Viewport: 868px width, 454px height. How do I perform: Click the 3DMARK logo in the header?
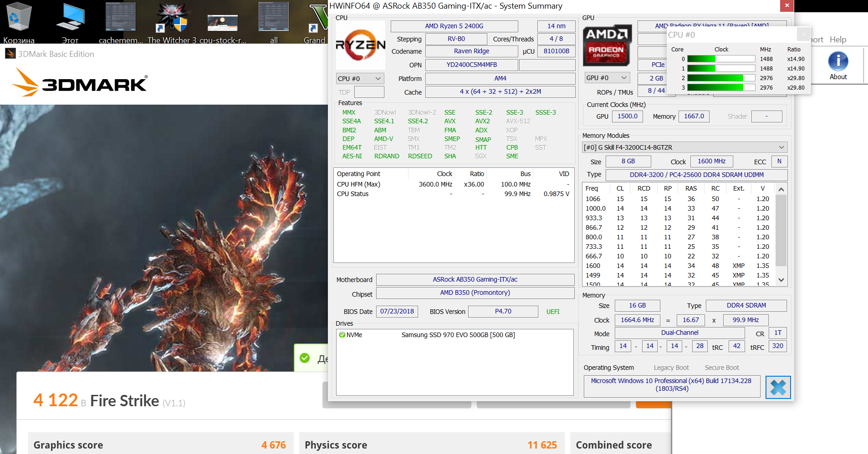tap(80, 82)
